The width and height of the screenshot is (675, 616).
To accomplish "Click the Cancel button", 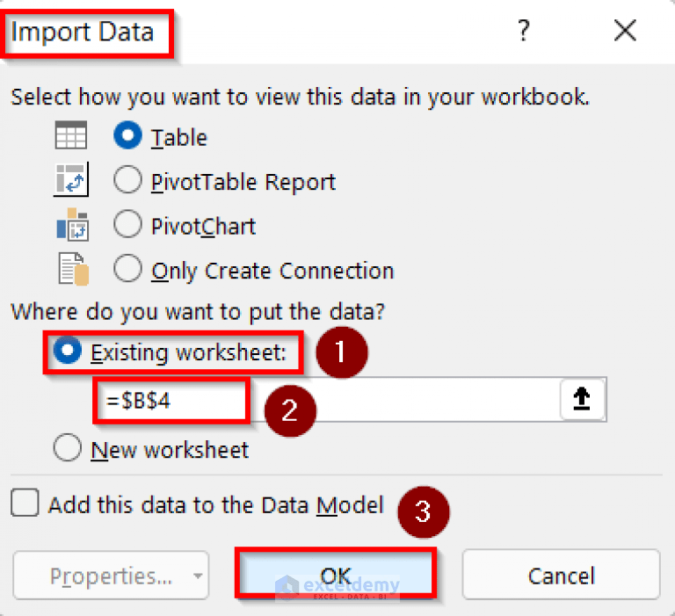I will [x=562, y=575].
